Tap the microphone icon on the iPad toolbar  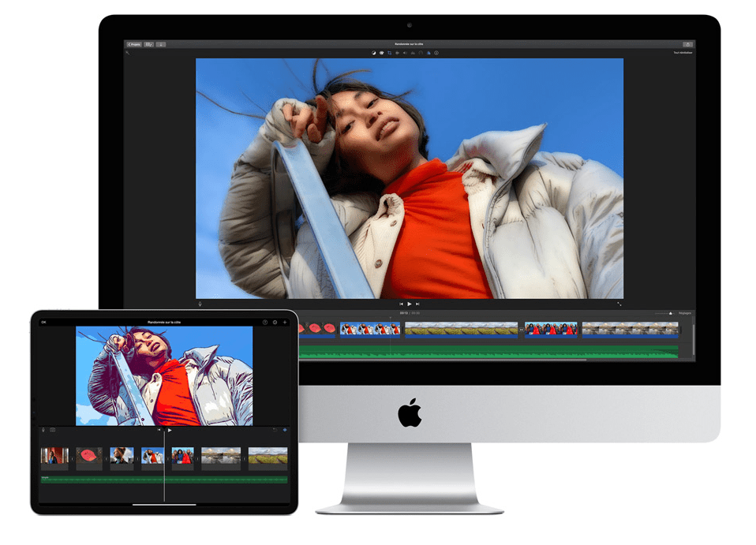coord(43,431)
